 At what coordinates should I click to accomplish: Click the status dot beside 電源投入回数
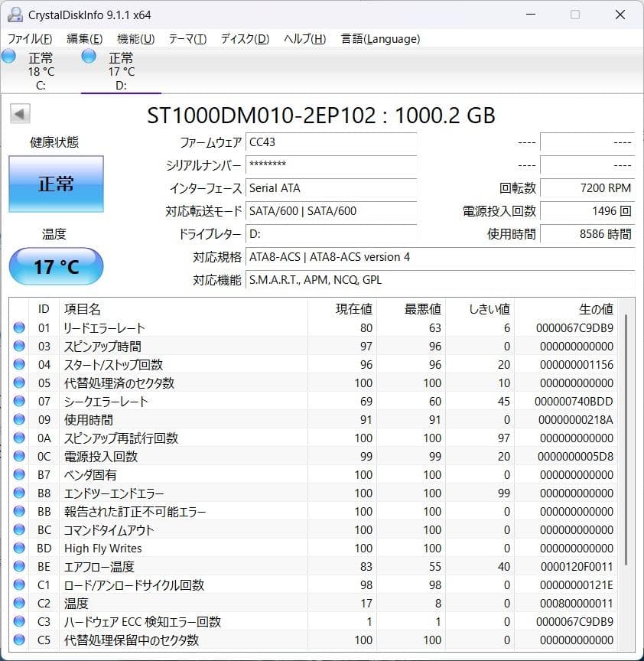coord(19,456)
